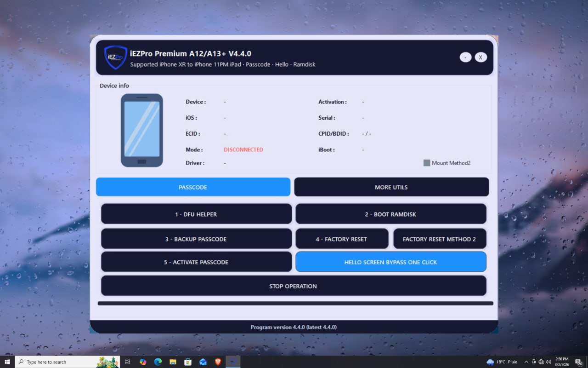Launch Copilot from the taskbar

pyautogui.click(x=143, y=362)
